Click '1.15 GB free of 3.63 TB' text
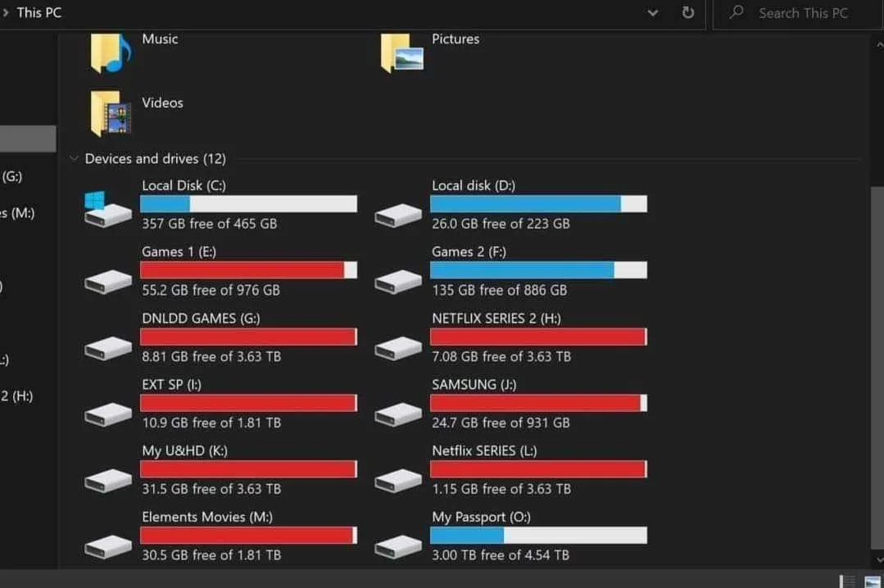The image size is (884, 588). (x=501, y=489)
